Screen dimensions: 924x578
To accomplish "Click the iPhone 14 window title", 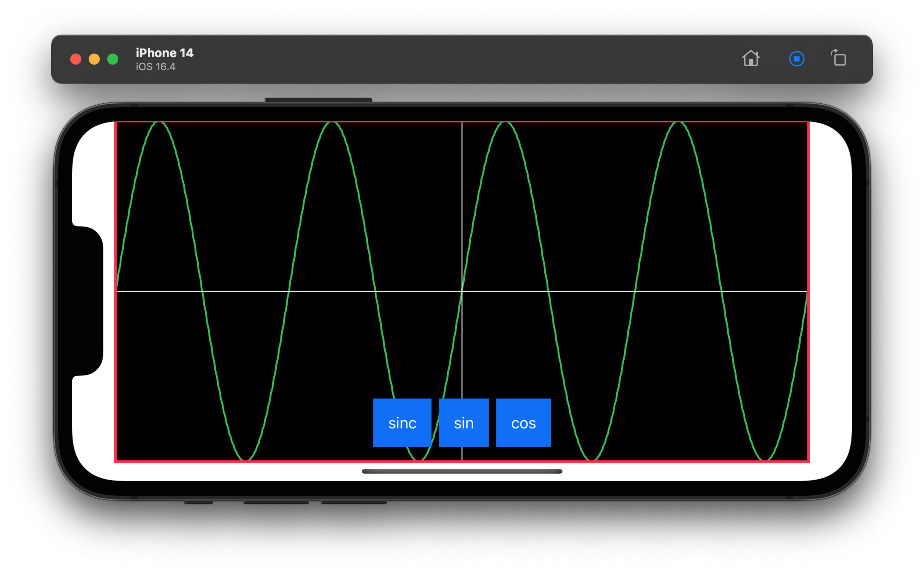I will click(x=164, y=53).
